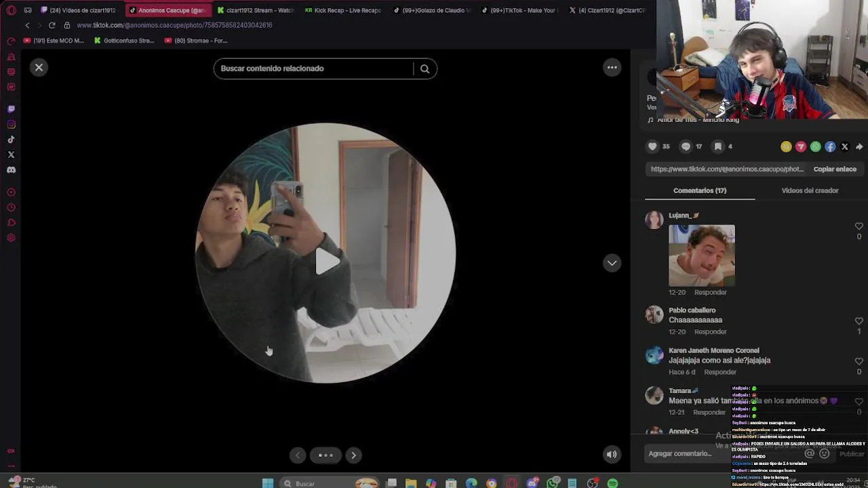Click the search magnifier icon
Screen dimensions: 868x488
(x=425, y=68)
